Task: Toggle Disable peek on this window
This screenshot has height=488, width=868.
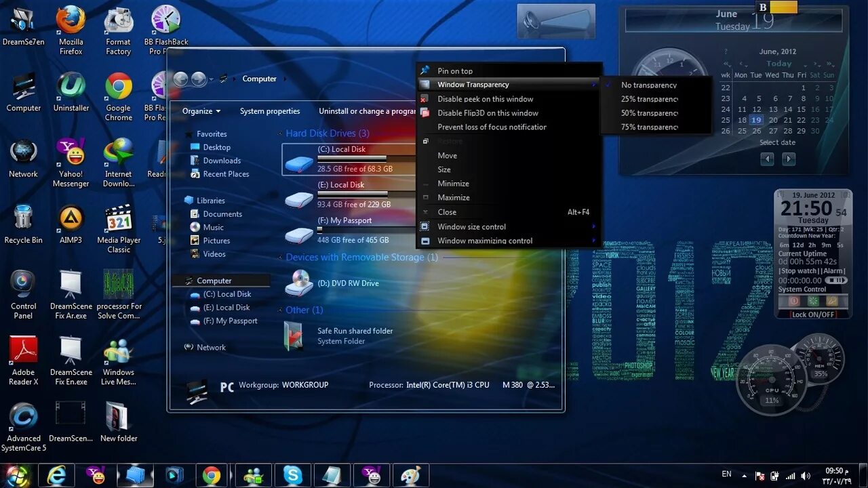Action: (509, 99)
